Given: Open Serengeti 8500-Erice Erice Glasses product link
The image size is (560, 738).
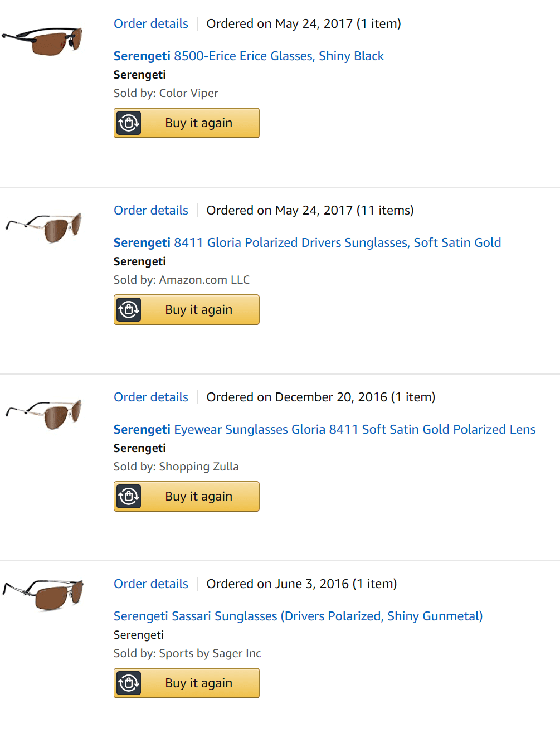Looking at the screenshot, I should click(x=249, y=56).
